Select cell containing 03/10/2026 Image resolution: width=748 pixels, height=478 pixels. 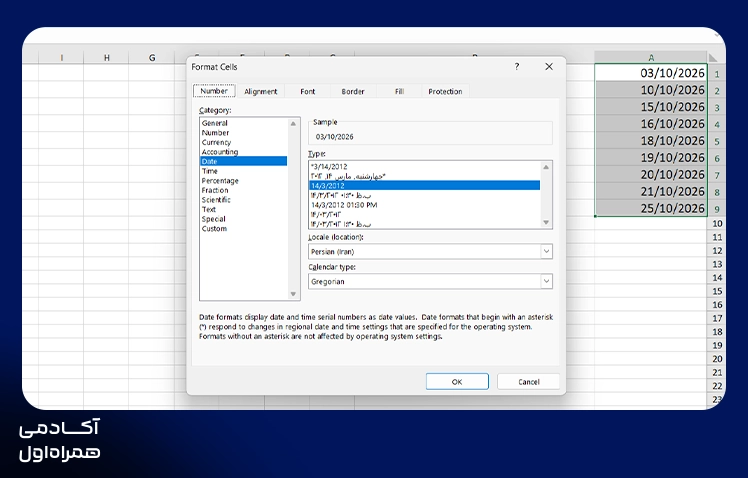[x=651, y=73]
